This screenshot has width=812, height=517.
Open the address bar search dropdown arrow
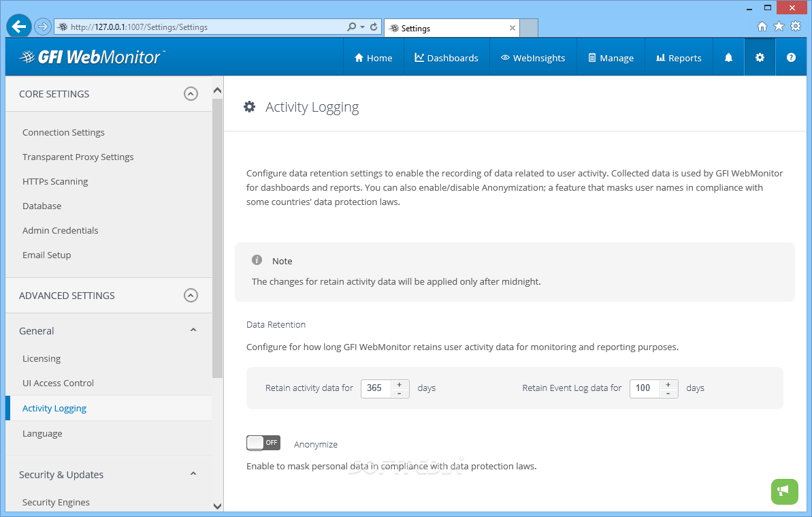point(362,27)
